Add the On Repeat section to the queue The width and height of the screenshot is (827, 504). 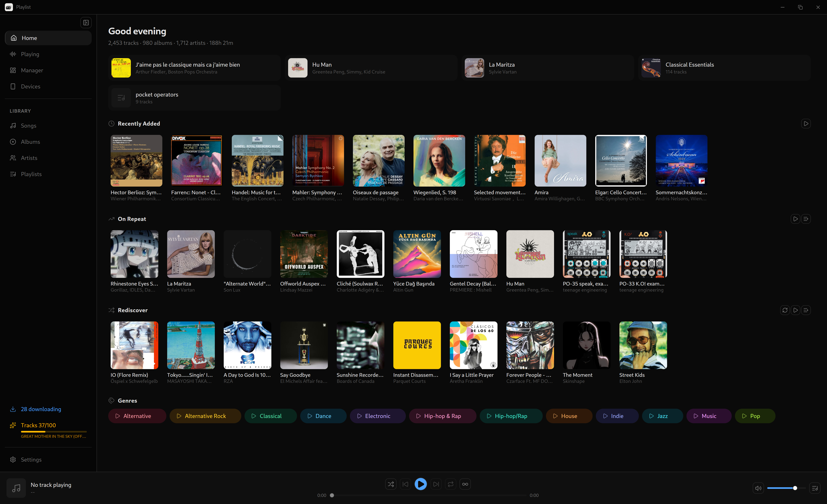tap(806, 219)
